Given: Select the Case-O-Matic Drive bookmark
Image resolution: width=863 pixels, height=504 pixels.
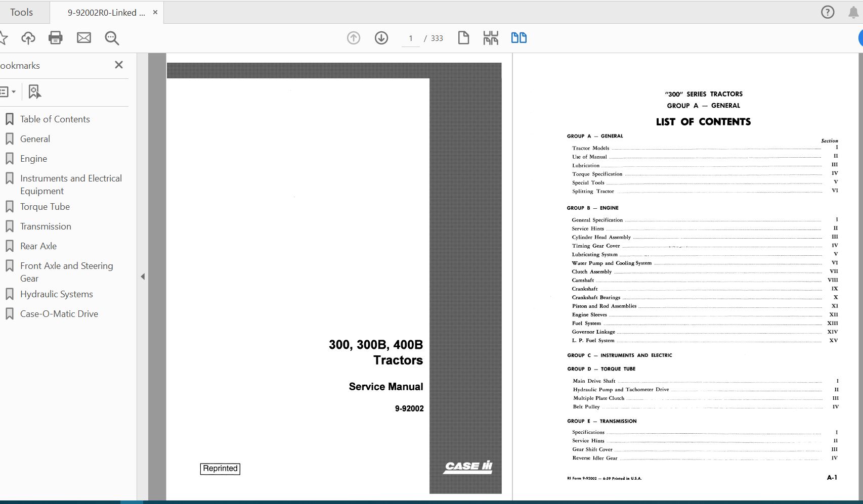Looking at the screenshot, I should (x=59, y=313).
